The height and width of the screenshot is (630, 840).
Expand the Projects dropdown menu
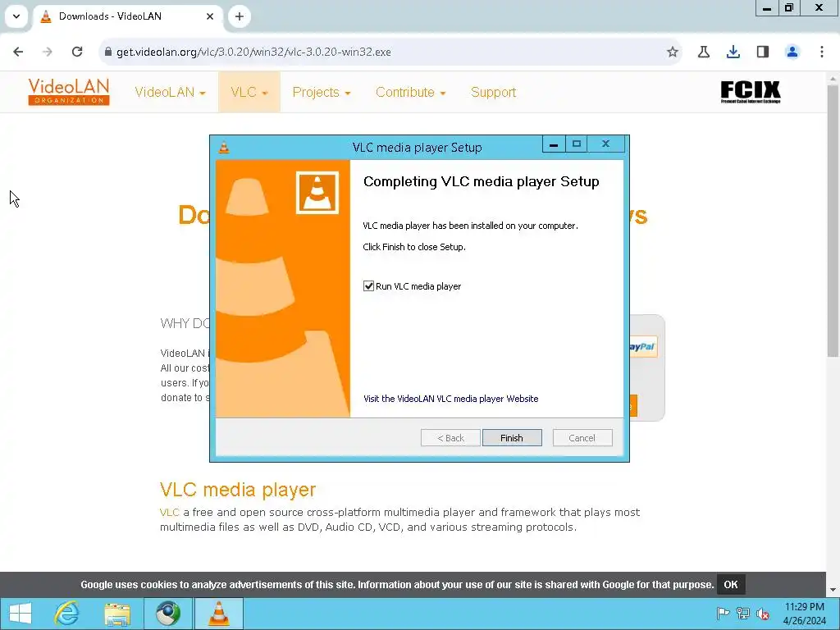pyautogui.click(x=321, y=92)
